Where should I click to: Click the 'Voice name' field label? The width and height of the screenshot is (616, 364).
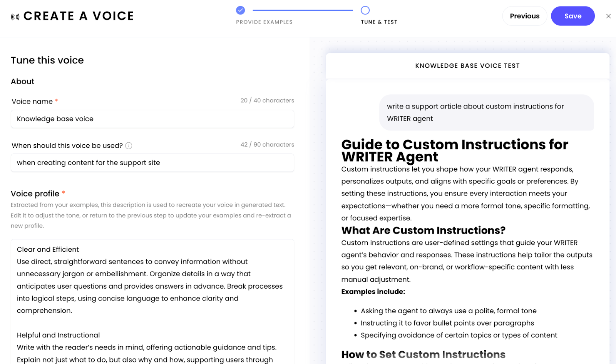[32, 102]
